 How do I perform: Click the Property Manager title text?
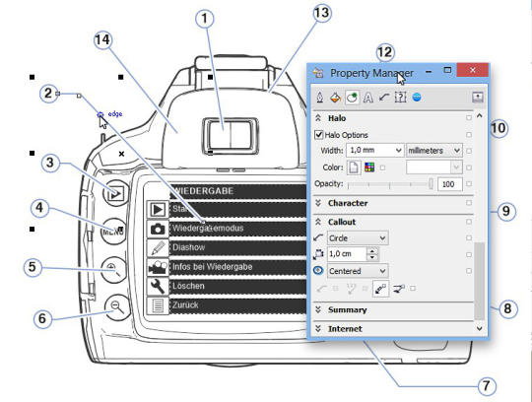click(371, 73)
